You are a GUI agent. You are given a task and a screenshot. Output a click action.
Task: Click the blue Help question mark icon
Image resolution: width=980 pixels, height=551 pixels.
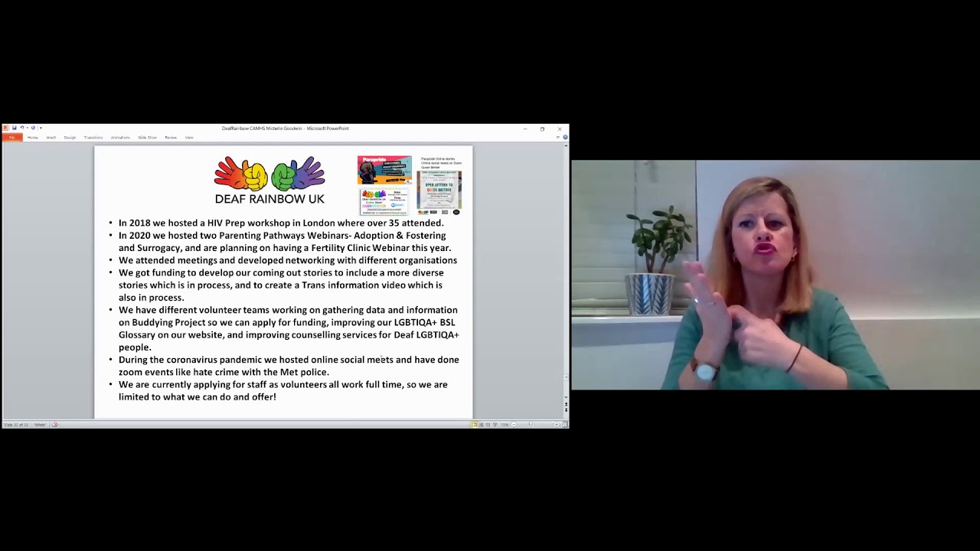565,137
